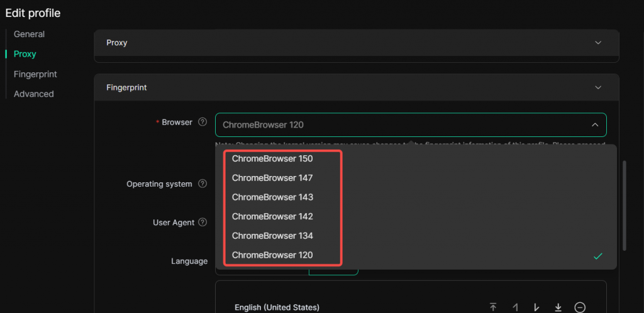
Task: Collapse the Fingerprint panel chevron
Action: [598, 87]
